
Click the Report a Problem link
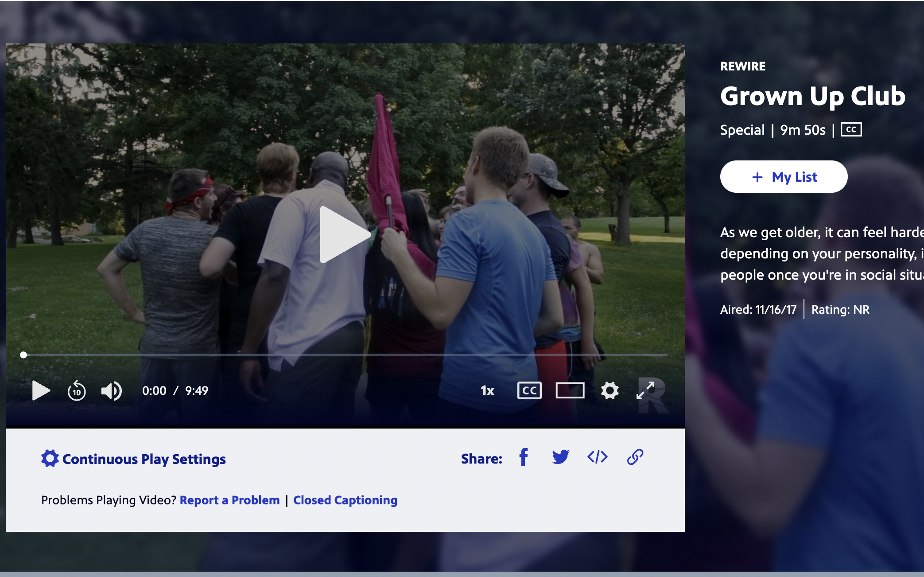[229, 500]
